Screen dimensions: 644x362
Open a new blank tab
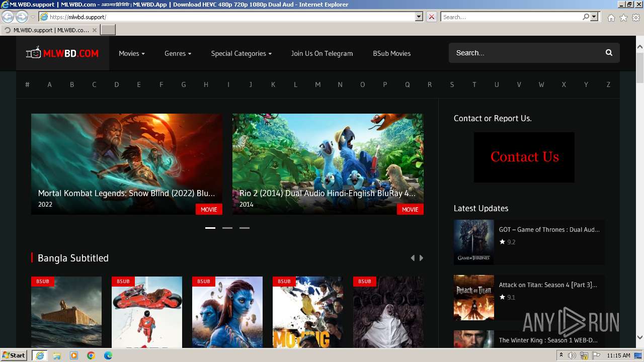tap(108, 30)
